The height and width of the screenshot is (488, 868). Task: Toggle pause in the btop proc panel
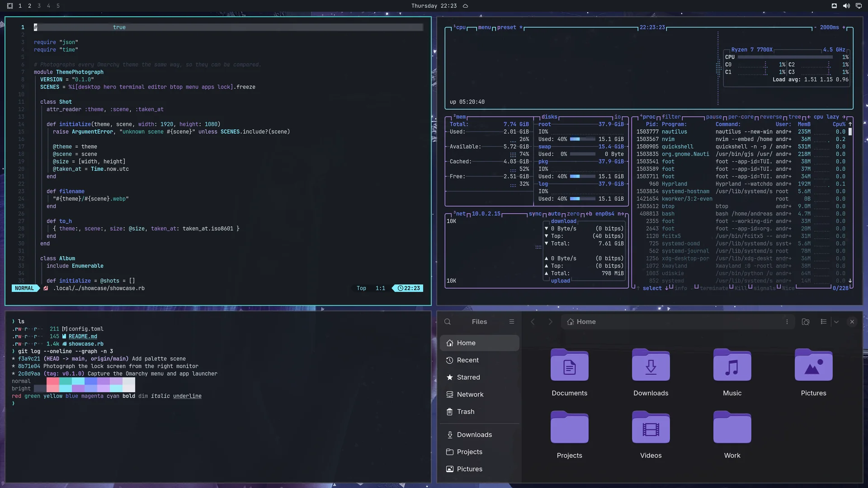pyautogui.click(x=714, y=117)
